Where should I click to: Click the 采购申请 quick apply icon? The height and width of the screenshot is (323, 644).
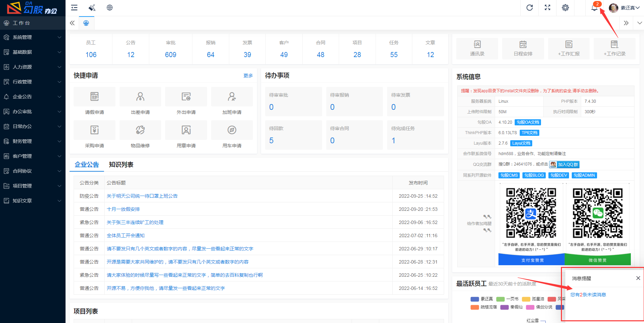point(95,130)
